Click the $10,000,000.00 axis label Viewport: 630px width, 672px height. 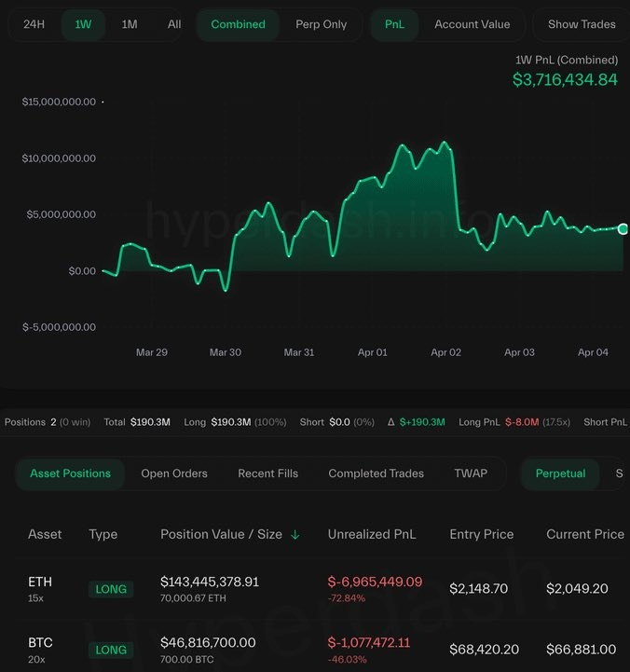(59, 158)
